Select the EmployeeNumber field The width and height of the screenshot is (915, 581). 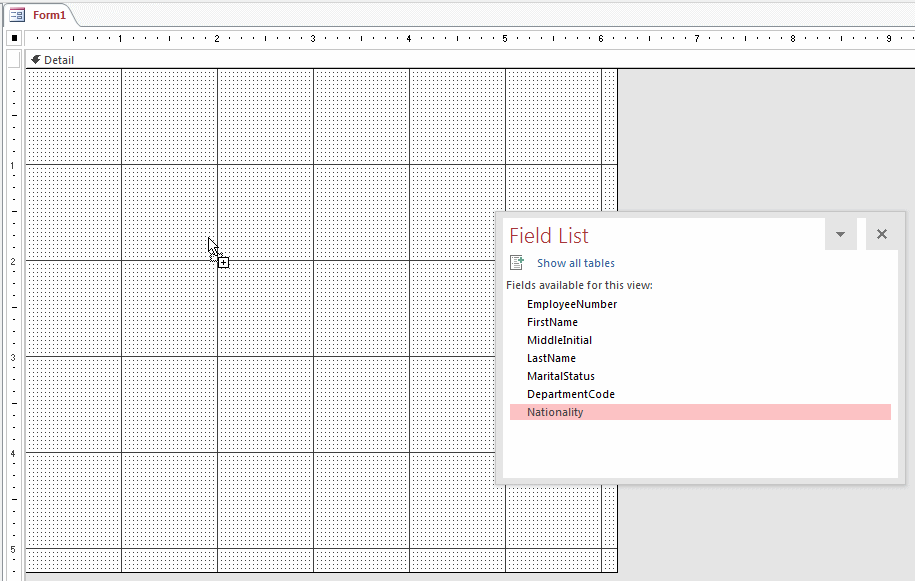700,304
